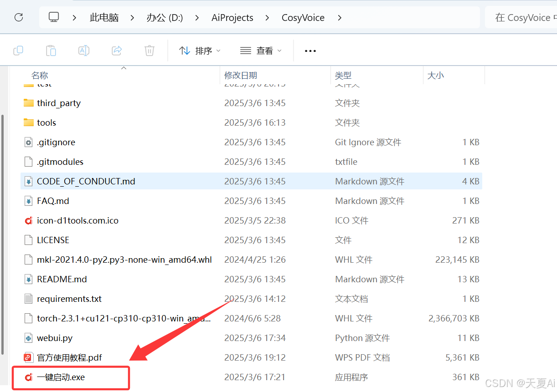This screenshot has width=557, height=392.
Task: Click the .gitignore file icon
Action: [29, 142]
